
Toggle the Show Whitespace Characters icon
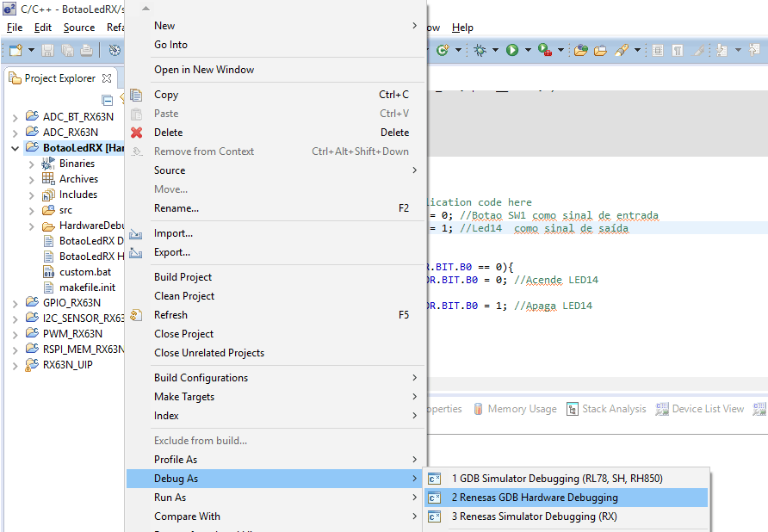(678, 50)
